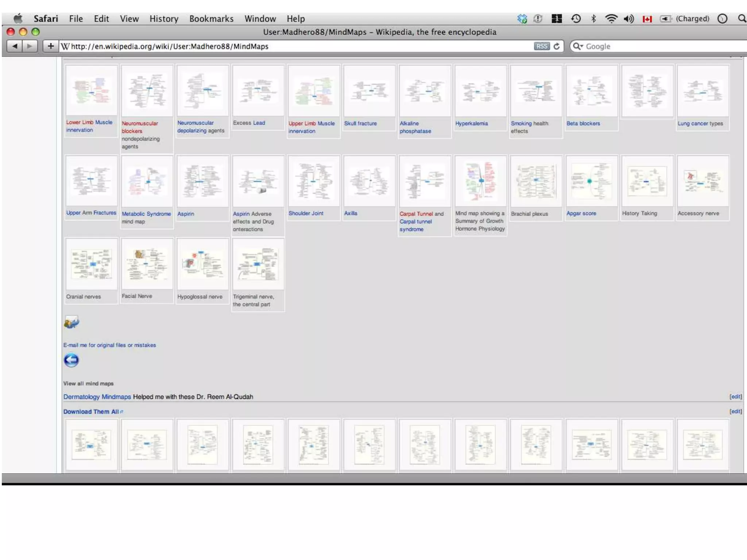Image resolution: width=747 pixels, height=560 pixels.
Task: Open Time Machine menu bar icon
Action: 576,19
